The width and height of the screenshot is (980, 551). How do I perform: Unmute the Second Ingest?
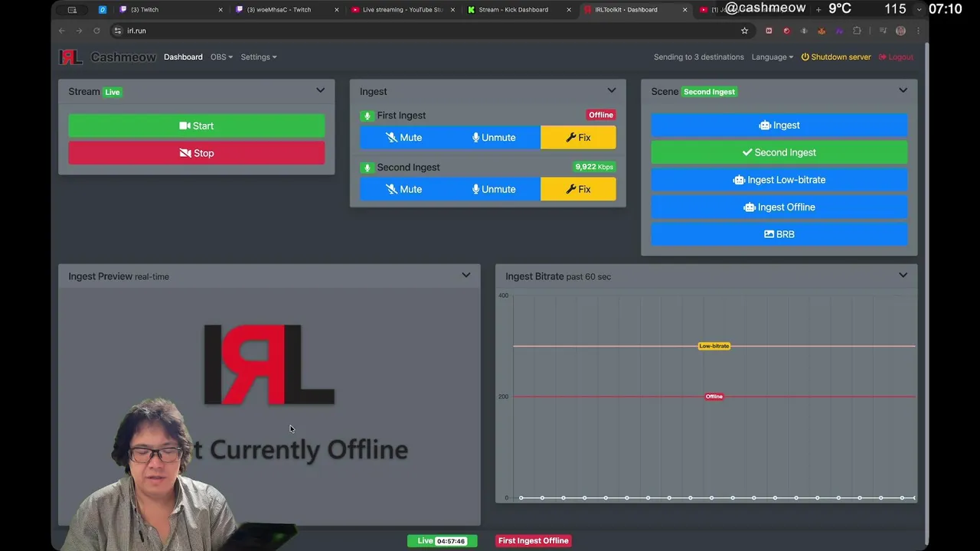tap(494, 189)
